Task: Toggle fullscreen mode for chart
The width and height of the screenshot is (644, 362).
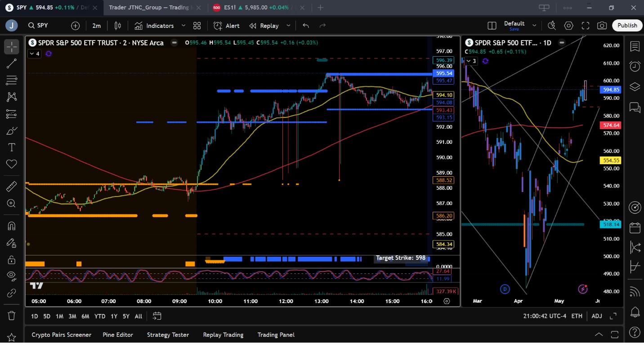Action: [585, 26]
